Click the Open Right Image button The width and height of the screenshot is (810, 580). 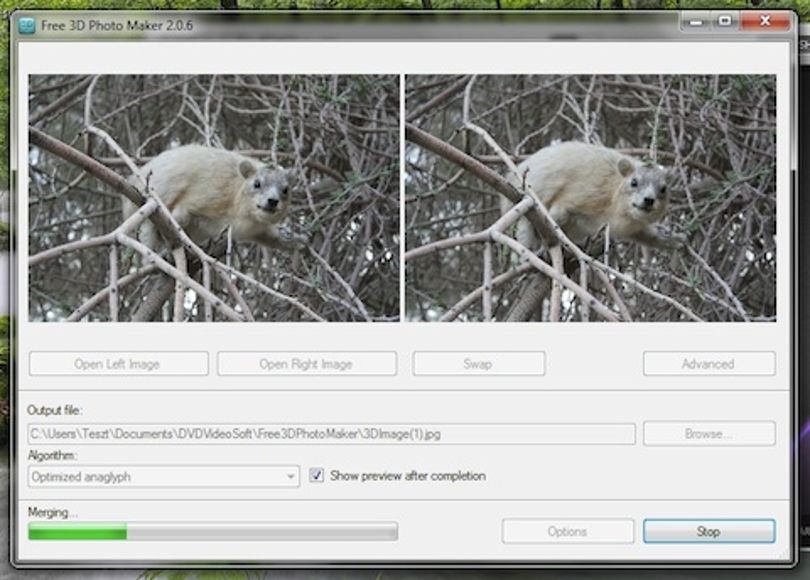tap(307, 364)
